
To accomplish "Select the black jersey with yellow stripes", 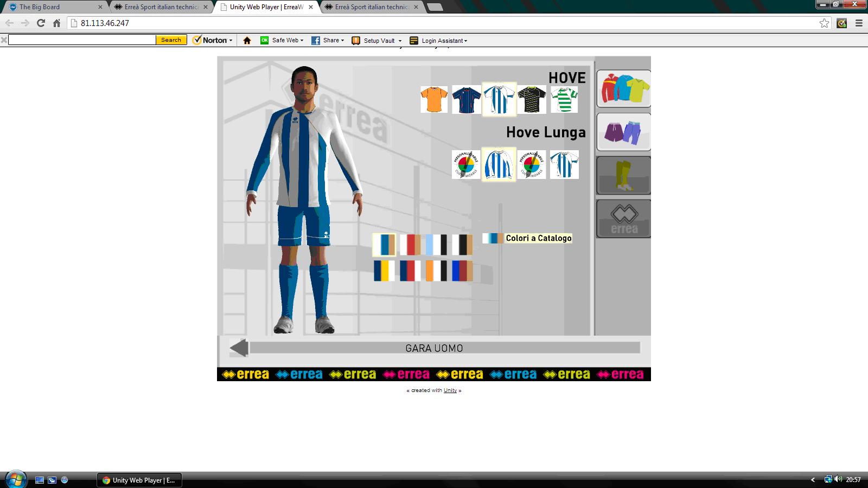I will coord(532,99).
